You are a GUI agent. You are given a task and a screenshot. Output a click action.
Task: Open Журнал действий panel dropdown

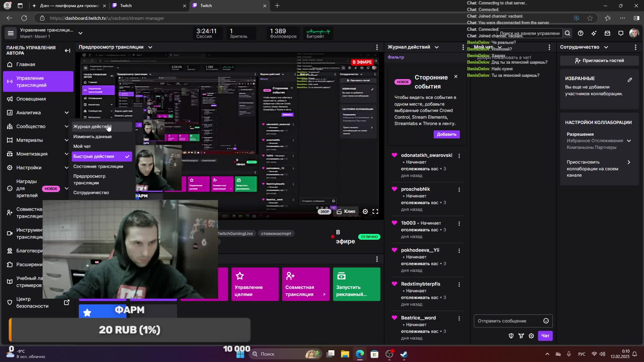[437, 47]
